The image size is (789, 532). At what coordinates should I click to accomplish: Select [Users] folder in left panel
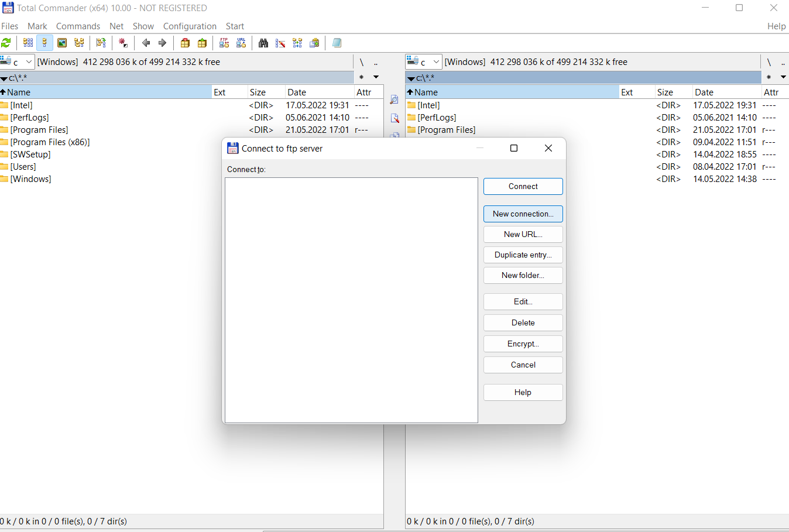click(23, 167)
